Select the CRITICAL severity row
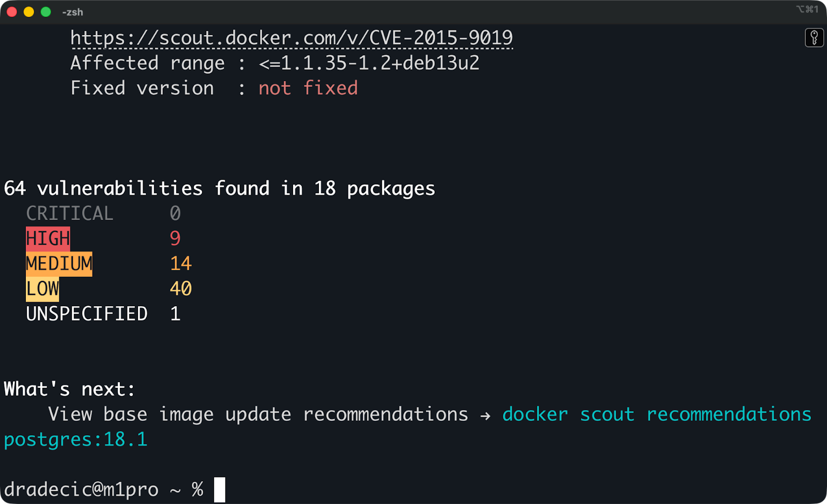Viewport: 827px width, 504px height. tap(70, 213)
